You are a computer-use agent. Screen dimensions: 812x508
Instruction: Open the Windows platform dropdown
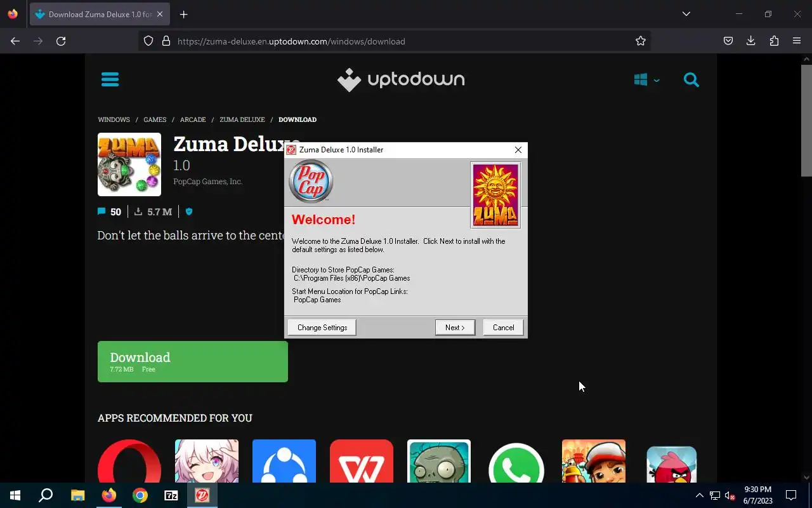pyautogui.click(x=646, y=80)
